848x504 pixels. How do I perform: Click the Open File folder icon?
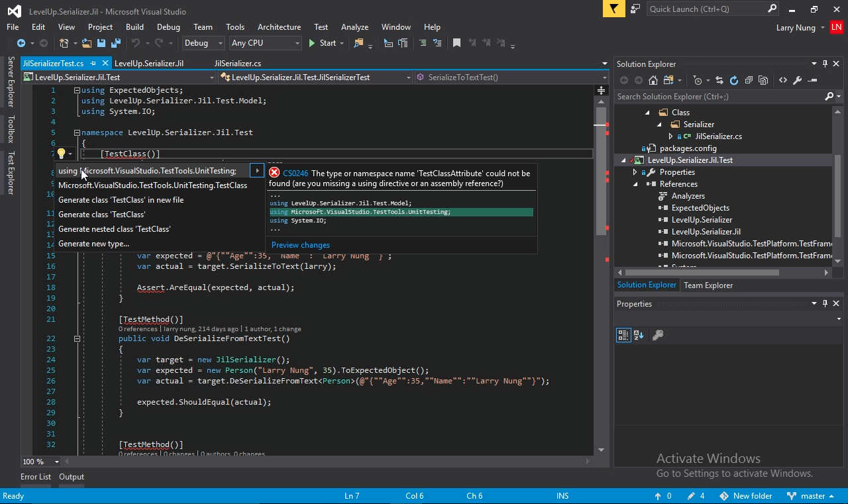(87, 43)
